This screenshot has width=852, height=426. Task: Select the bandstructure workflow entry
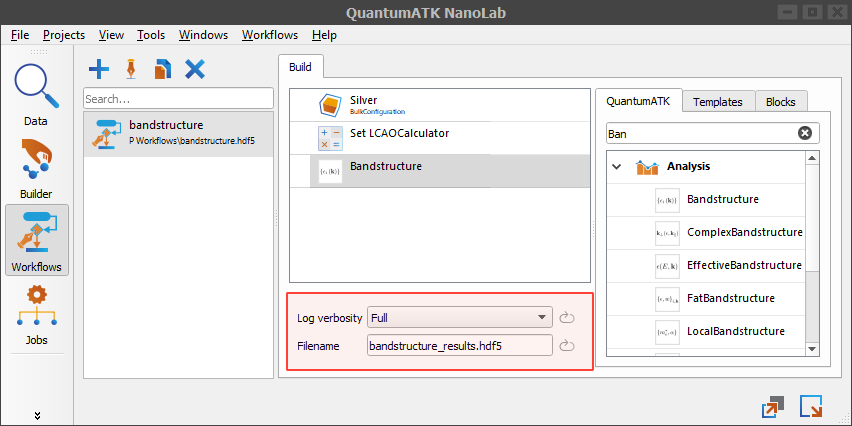point(178,134)
